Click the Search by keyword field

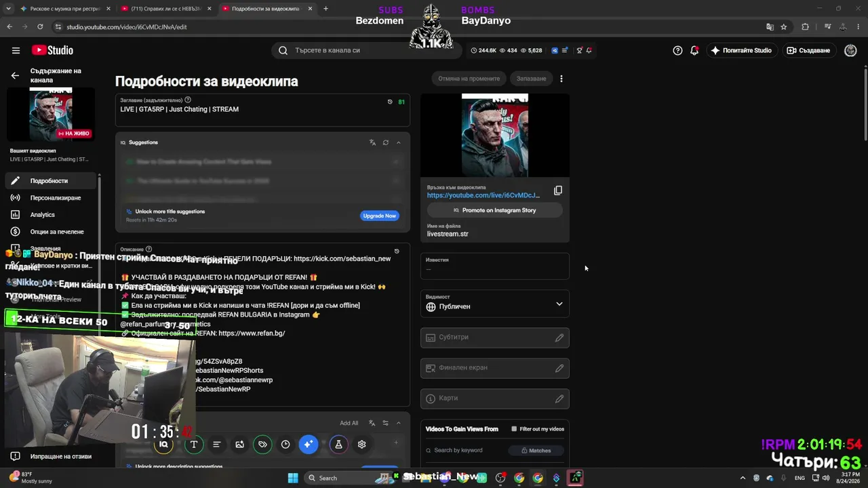[x=465, y=451]
